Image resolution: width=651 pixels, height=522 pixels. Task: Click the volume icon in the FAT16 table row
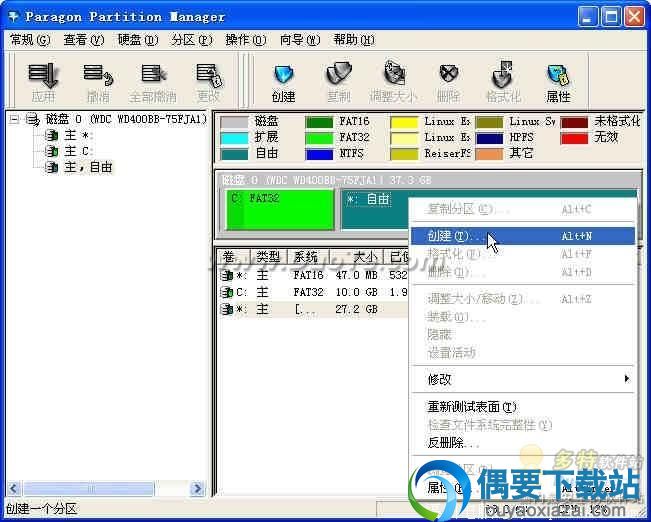(x=227, y=275)
